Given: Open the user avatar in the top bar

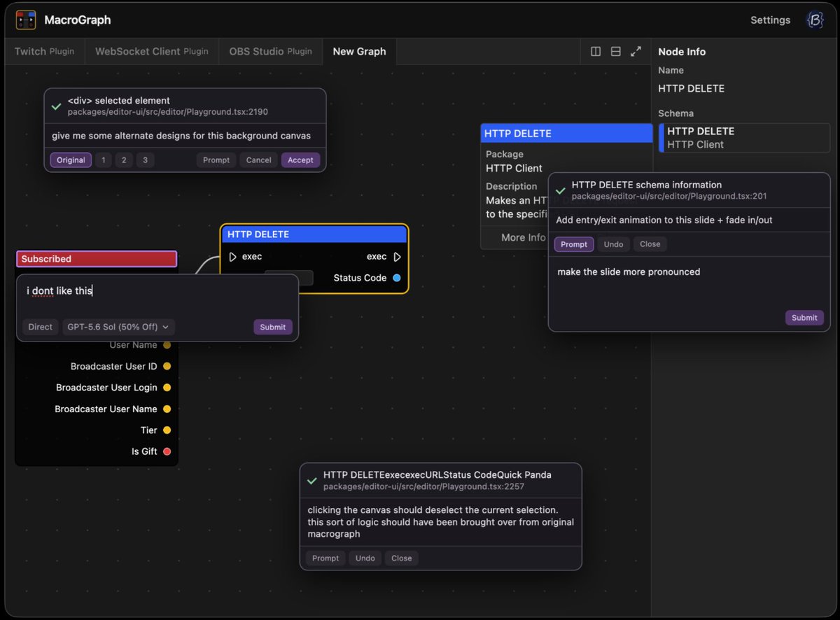Looking at the screenshot, I should click(x=815, y=20).
